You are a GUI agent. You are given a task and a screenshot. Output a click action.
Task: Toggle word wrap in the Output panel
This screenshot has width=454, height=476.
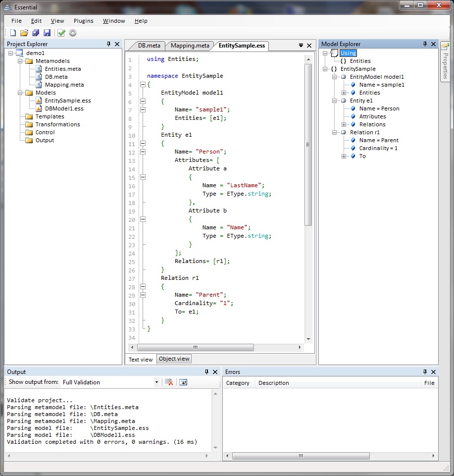[x=183, y=382]
